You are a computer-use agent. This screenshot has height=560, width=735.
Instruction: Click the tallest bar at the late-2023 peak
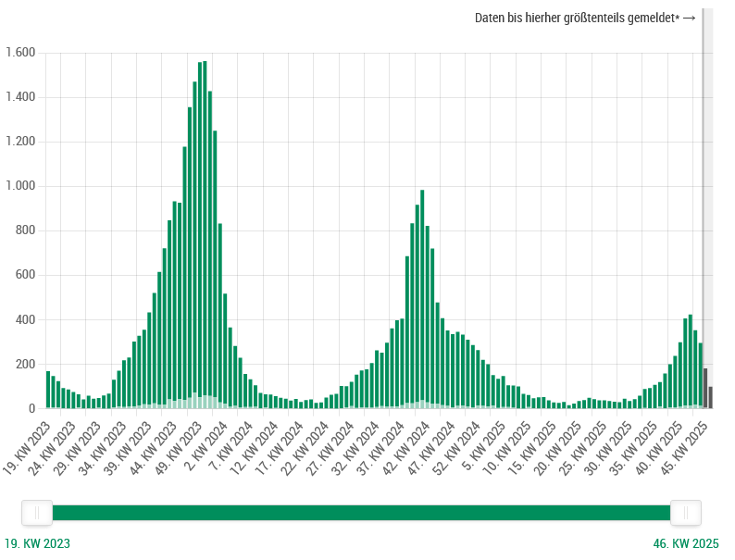coord(205,231)
